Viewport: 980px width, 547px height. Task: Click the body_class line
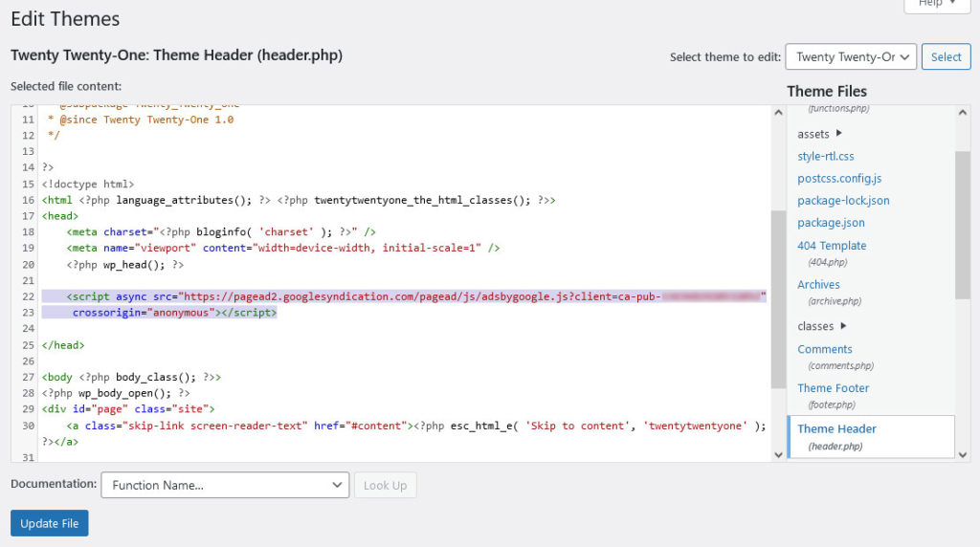[131, 377]
